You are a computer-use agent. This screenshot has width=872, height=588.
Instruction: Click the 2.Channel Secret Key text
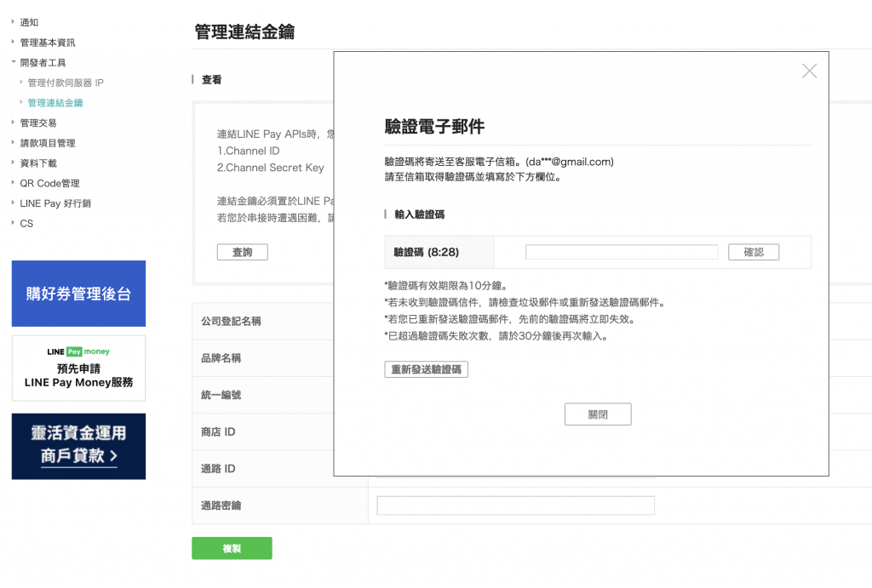point(270,168)
